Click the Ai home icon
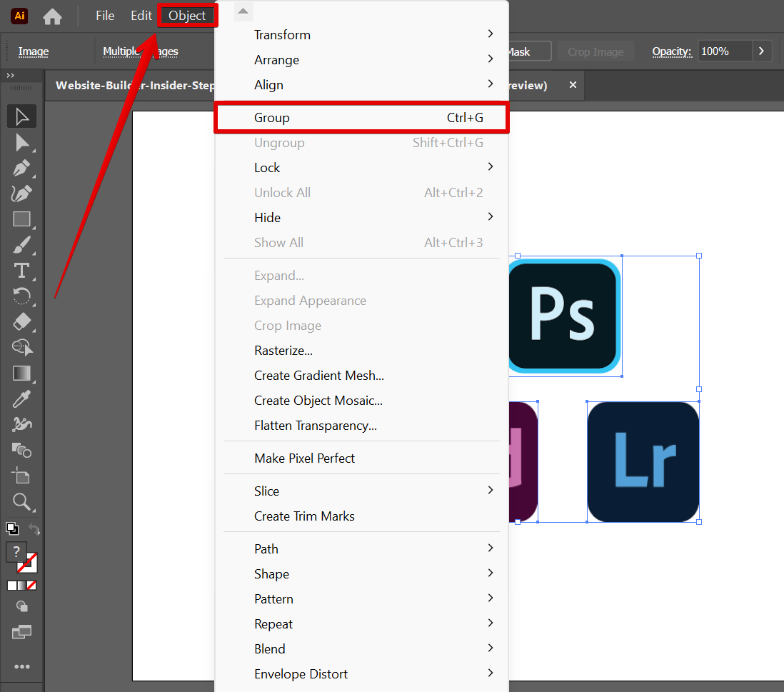The image size is (784, 692). click(x=19, y=15)
